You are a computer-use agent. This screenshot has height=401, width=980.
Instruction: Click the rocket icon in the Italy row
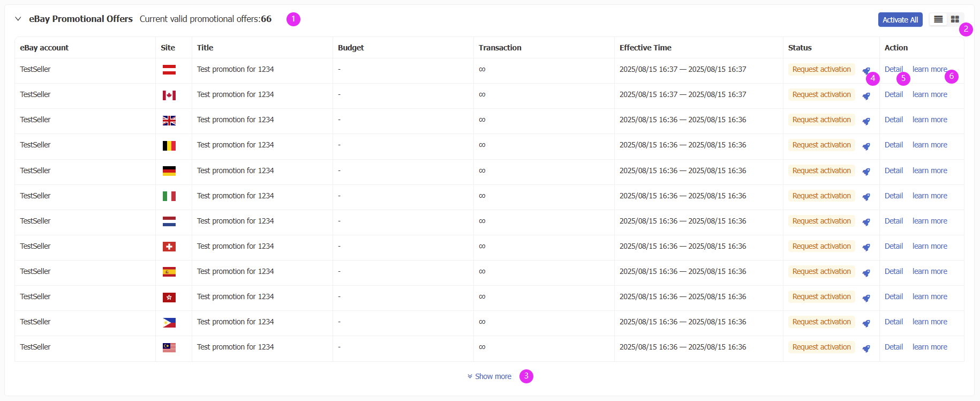[x=866, y=197]
